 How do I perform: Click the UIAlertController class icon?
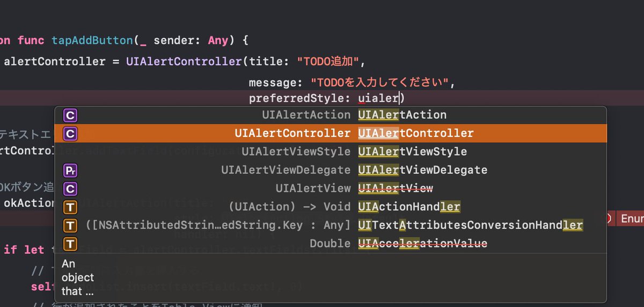pos(70,134)
